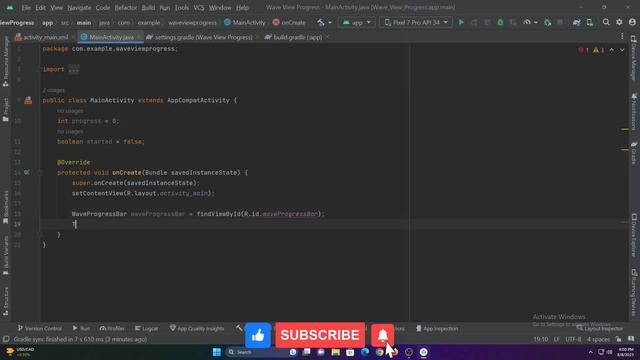Open the Pixel 7 Pro API 34 device dropdown
640x360 pixels.
416,22
